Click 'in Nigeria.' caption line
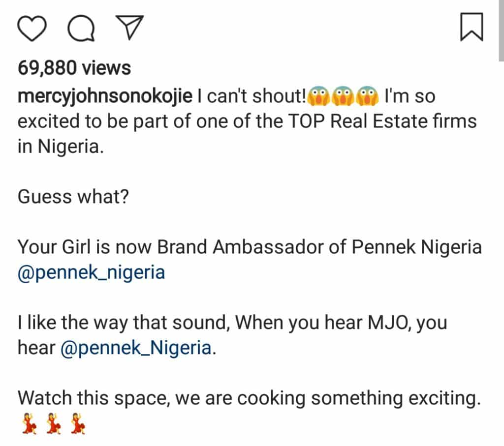The image size is (504, 446). point(61,147)
